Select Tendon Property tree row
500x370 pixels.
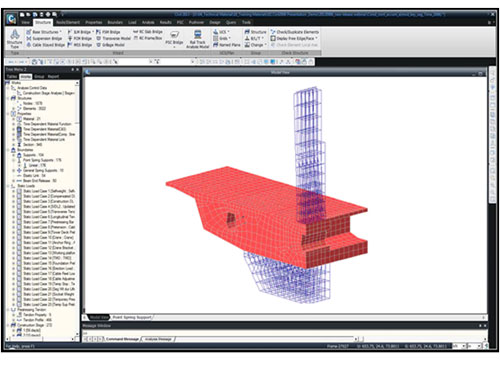pyautogui.click(x=37, y=315)
